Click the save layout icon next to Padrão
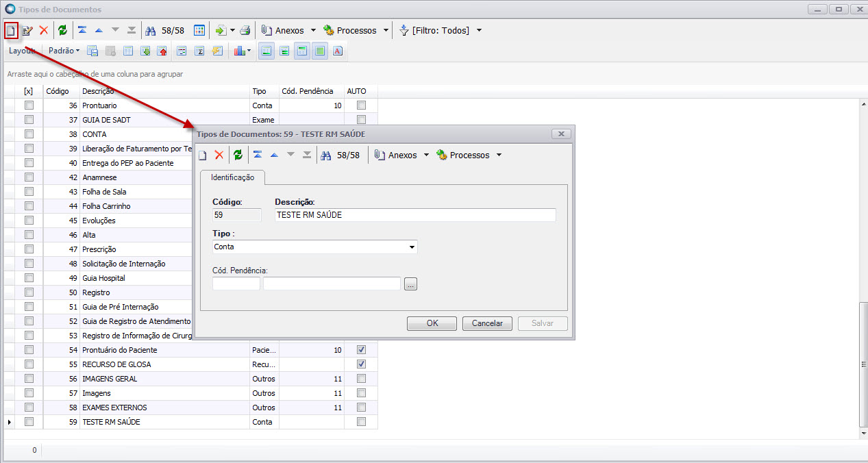This screenshot has height=463, width=868. pos(92,51)
